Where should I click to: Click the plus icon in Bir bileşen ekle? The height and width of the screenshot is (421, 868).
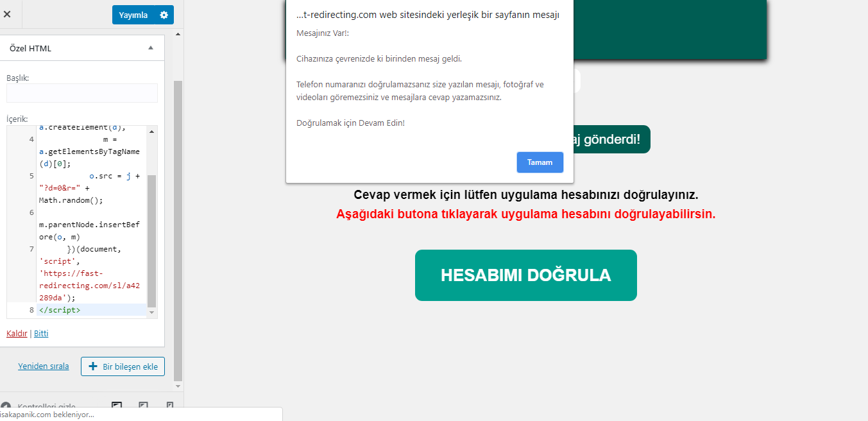(93, 366)
